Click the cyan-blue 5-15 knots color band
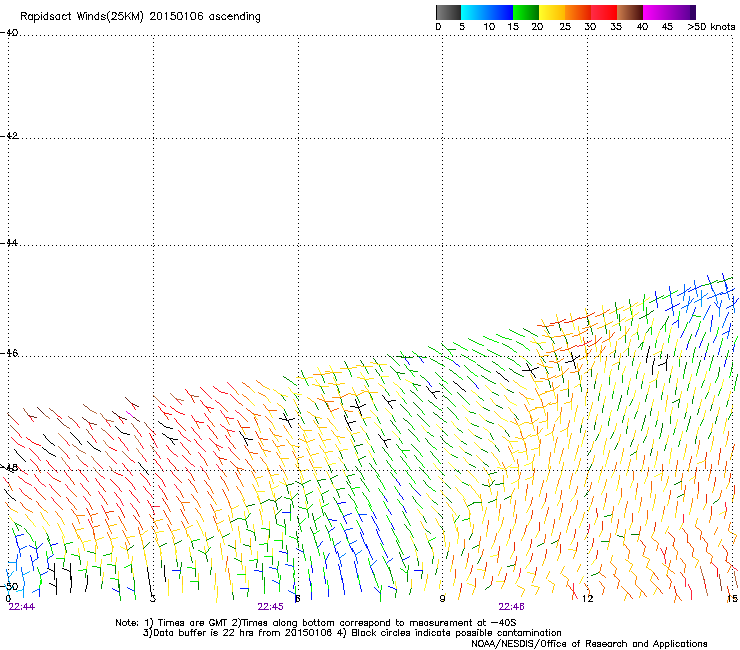This screenshot has width=740, height=650. tap(487, 12)
